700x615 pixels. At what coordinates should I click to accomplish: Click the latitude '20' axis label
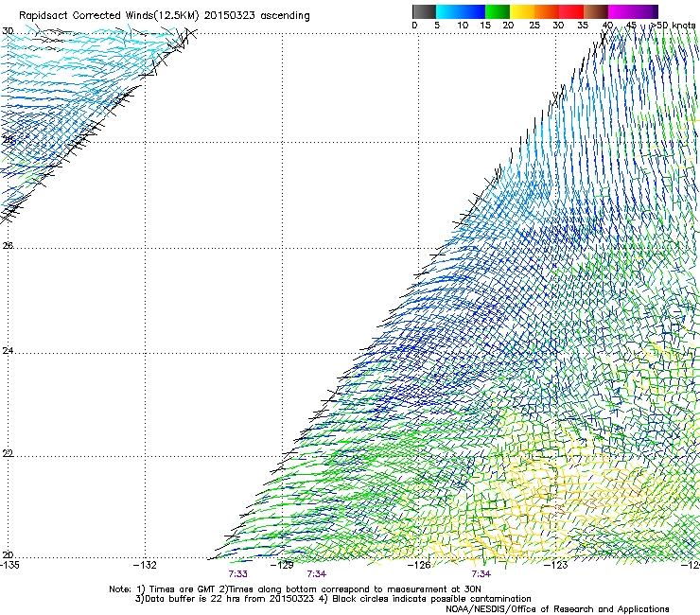(x=8, y=554)
